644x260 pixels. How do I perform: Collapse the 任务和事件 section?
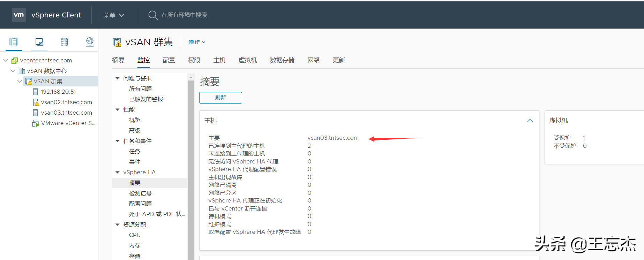click(x=118, y=141)
